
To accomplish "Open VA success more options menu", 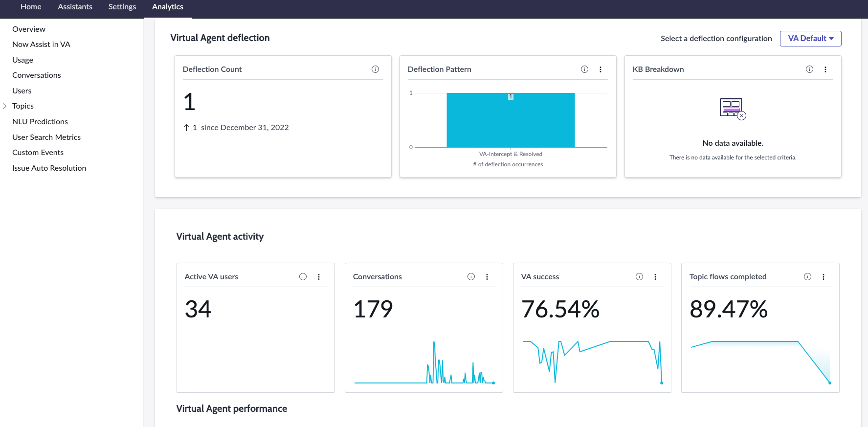I will click(x=655, y=277).
